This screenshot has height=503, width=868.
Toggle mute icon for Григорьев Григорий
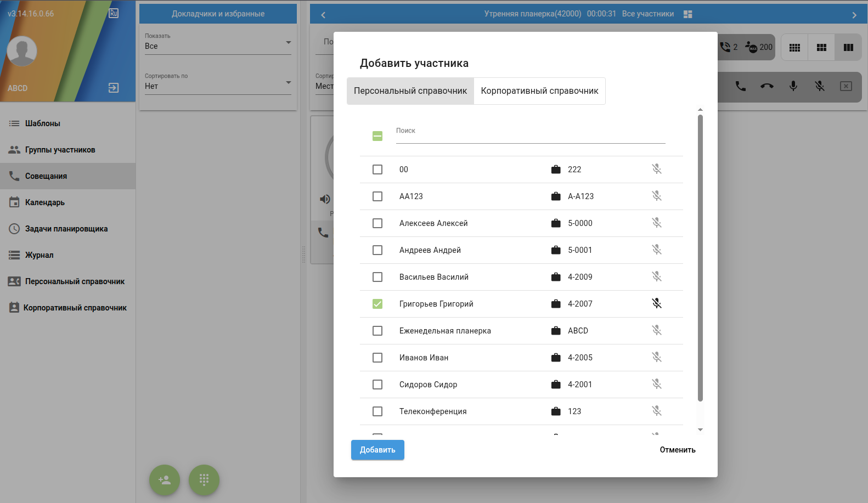pos(656,304)
